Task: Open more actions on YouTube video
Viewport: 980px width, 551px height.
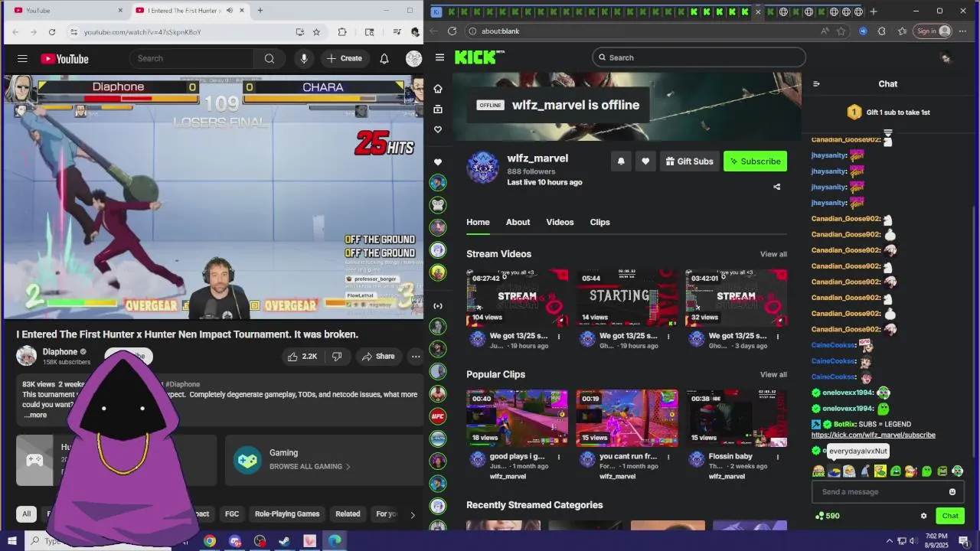Action: click(x=415, y=356)
